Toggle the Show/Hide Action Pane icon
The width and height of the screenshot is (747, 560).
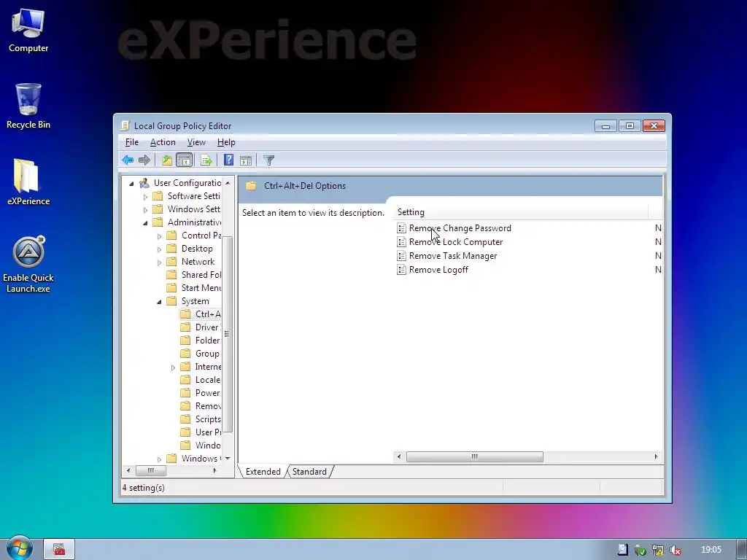click(246, 160)
